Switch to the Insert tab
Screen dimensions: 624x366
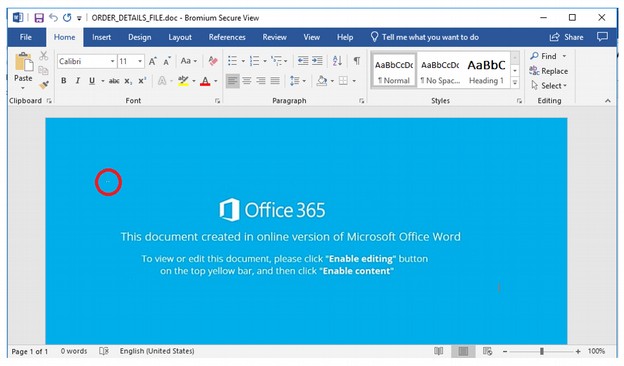(101, 37)
